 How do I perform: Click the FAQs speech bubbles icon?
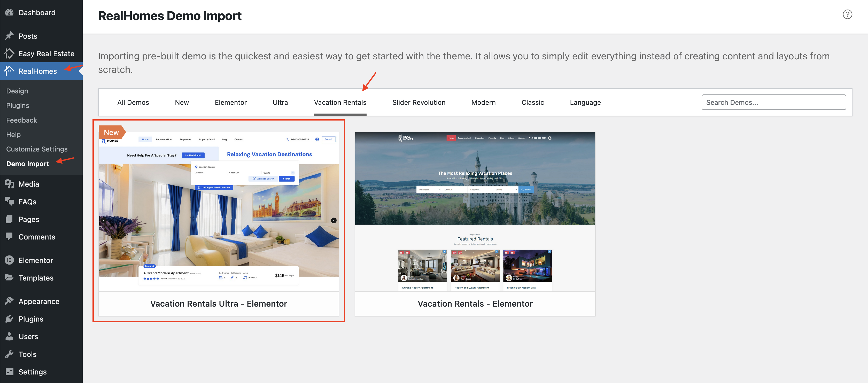click(10, 201)
